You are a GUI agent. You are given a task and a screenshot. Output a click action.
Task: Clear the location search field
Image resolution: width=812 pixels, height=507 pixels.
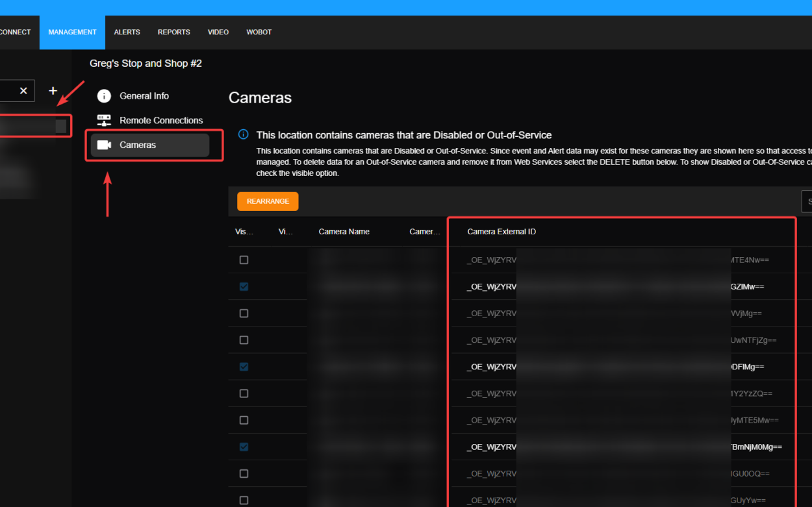coord(23,91)
